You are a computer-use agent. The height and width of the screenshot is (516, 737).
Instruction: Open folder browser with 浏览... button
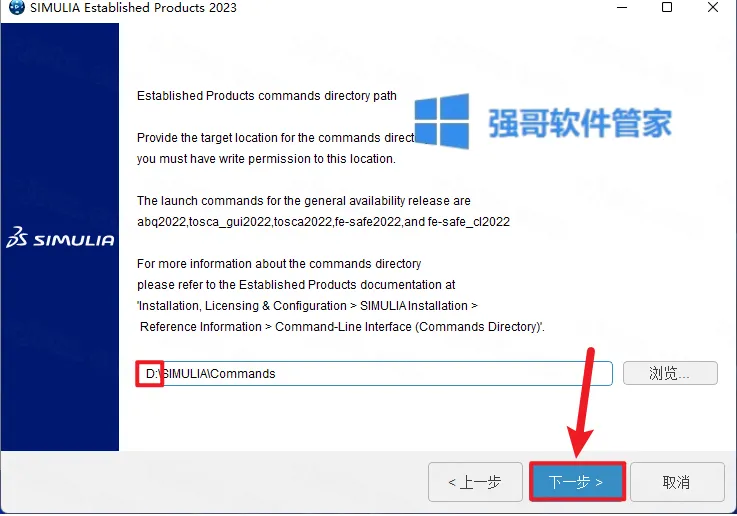[x=670, y=373]
